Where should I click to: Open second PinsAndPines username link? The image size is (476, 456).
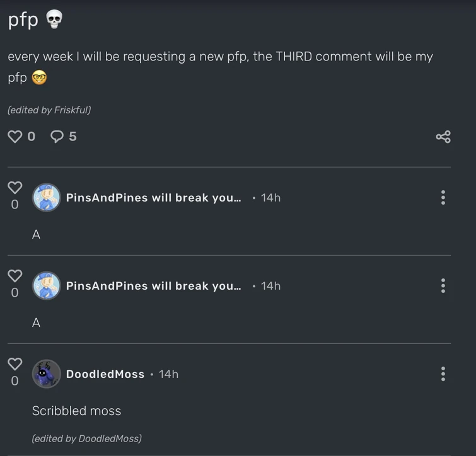click(153, 286)
